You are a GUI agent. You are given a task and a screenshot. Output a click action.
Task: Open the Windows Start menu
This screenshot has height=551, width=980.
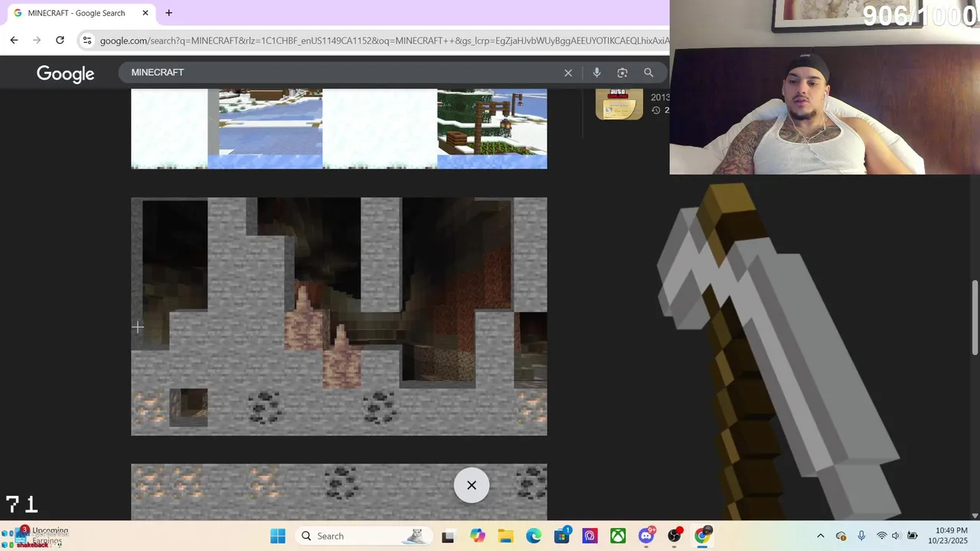coord(278,536)
